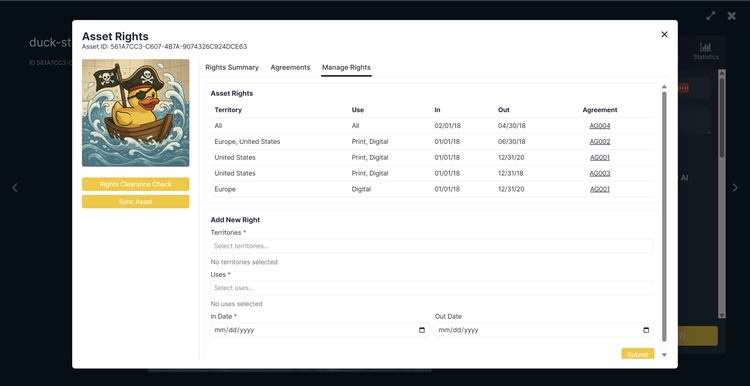
Task: Close the Asset Rights dialog
Action: [664, 34]
